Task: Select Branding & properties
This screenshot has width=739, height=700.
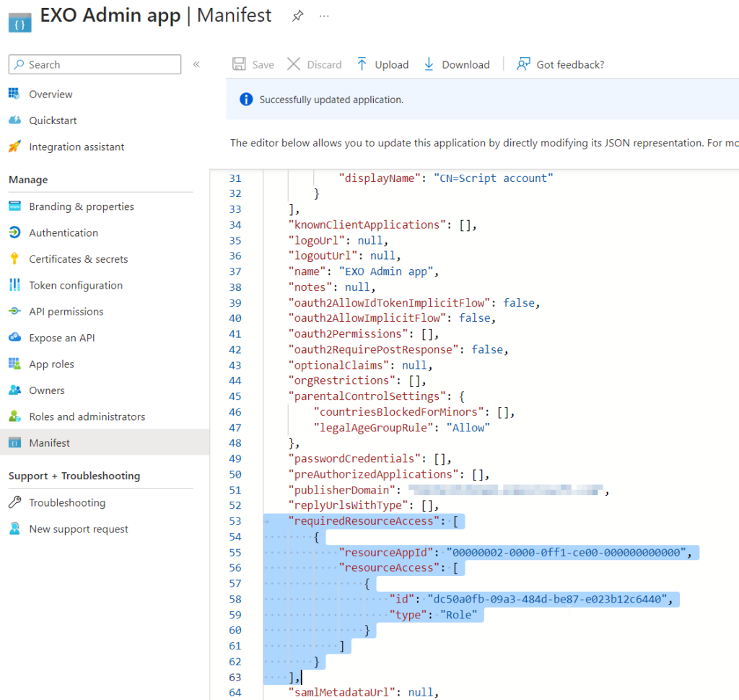Action: point(81,206)
